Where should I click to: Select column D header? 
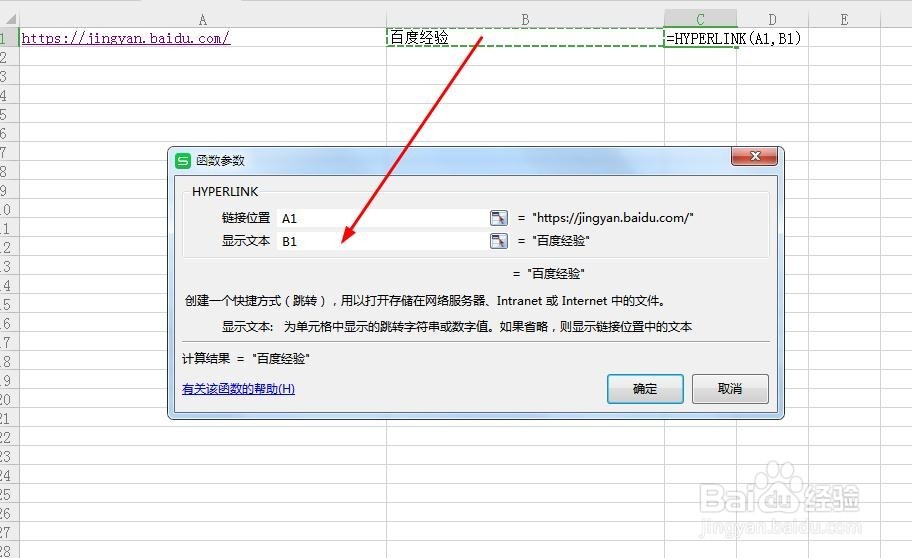[x=772, y=19]
